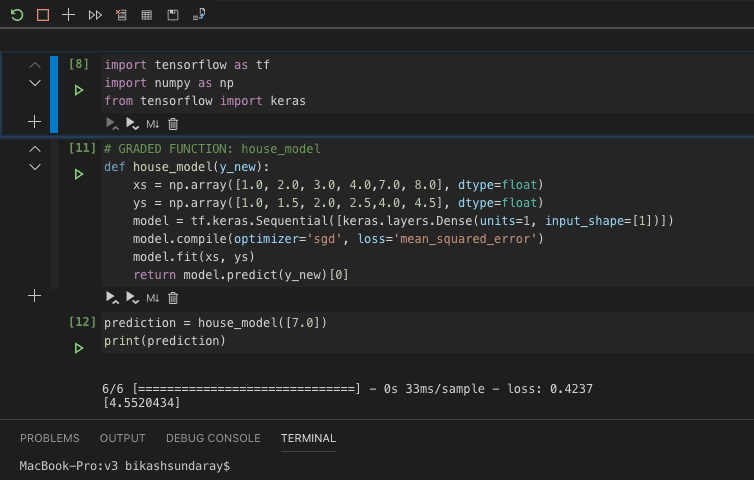Interrupt kernel with the stop square
The width and height of the screenshot is (754, 480).
click(42, 15)
